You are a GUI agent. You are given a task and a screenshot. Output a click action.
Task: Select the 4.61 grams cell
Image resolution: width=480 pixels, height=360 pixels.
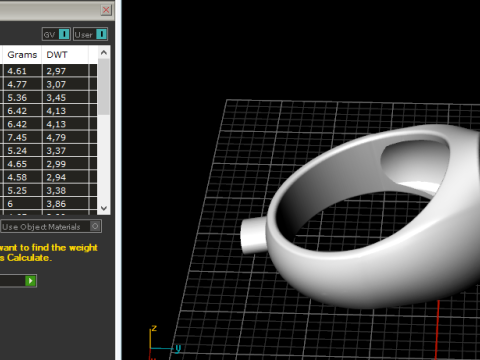click(x=22, y=71)
